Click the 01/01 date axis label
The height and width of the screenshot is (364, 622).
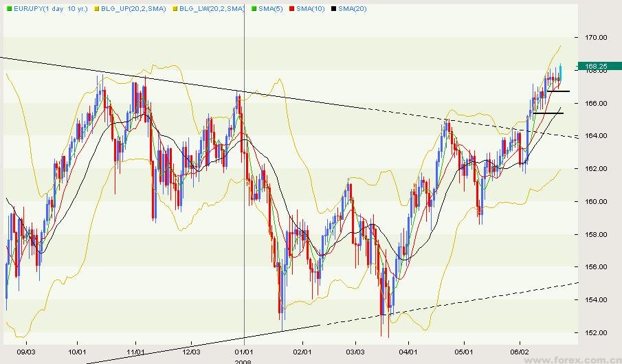tap(245, 350)
